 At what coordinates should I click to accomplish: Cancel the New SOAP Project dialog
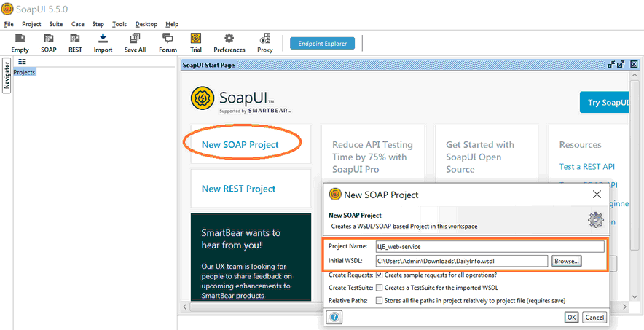594,318
